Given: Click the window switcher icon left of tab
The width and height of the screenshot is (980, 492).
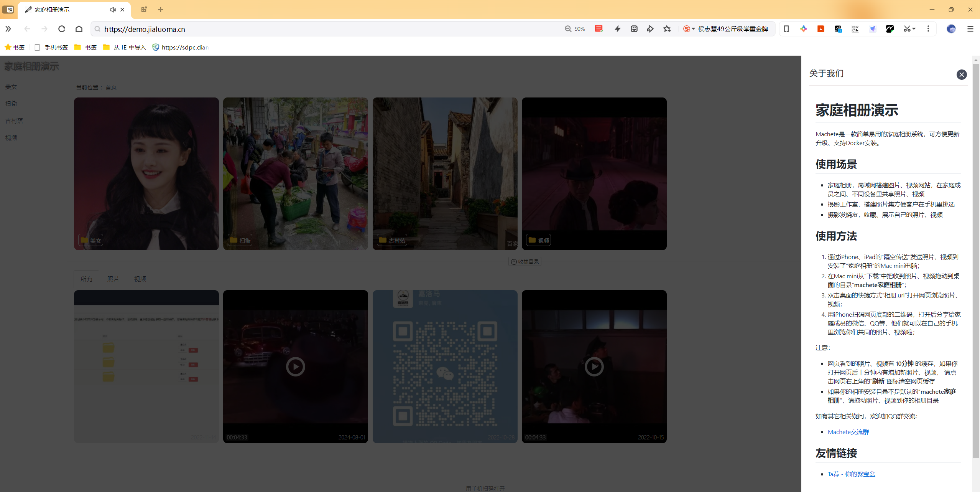Looking at the screenshot, I should click(x=8, y=10).
